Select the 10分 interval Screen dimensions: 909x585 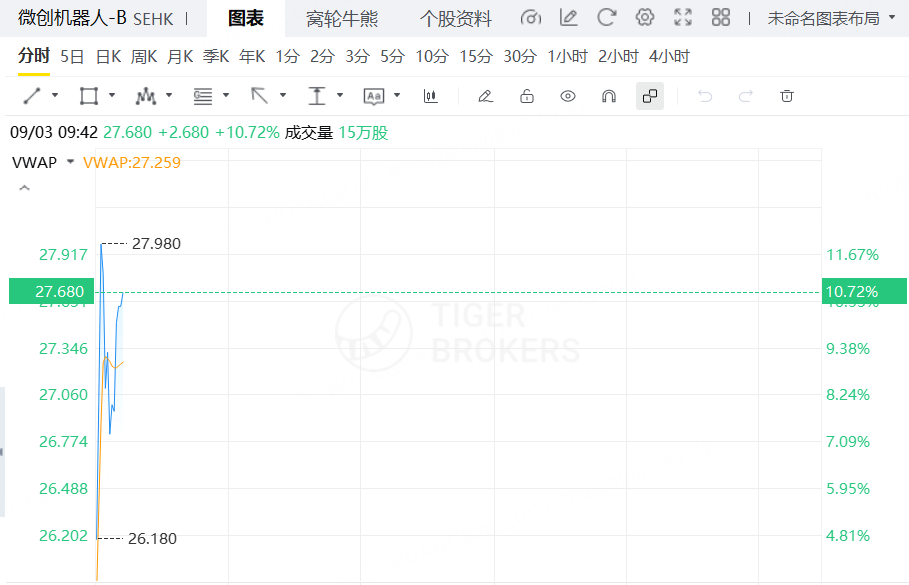pyautogui.click(x=432, y=56)
